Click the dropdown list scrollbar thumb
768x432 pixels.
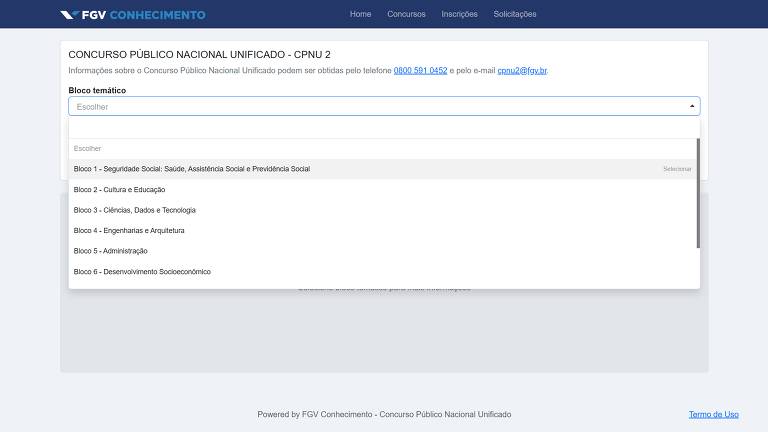click(x=698, y=193)
